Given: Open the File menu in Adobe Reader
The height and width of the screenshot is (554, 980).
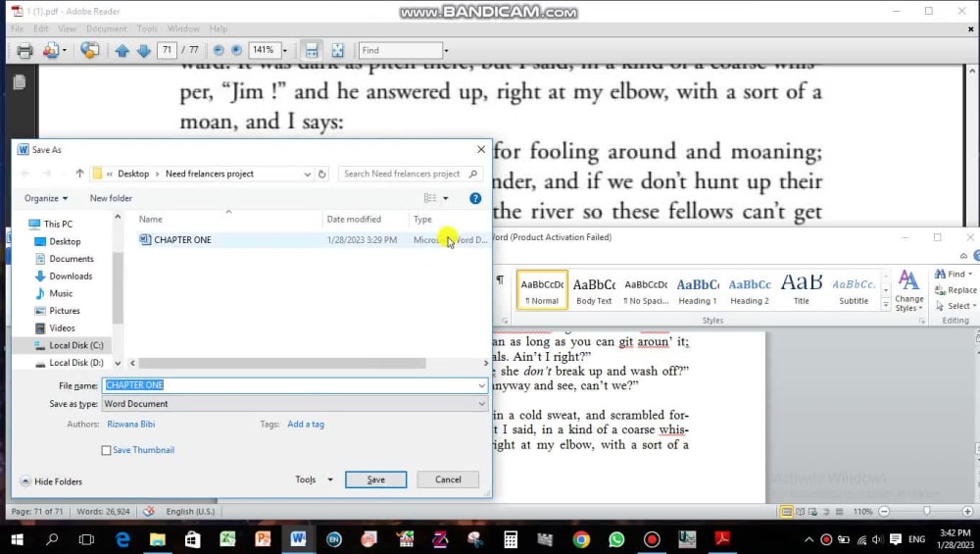Looking at the screenshot, I should 17,28.
